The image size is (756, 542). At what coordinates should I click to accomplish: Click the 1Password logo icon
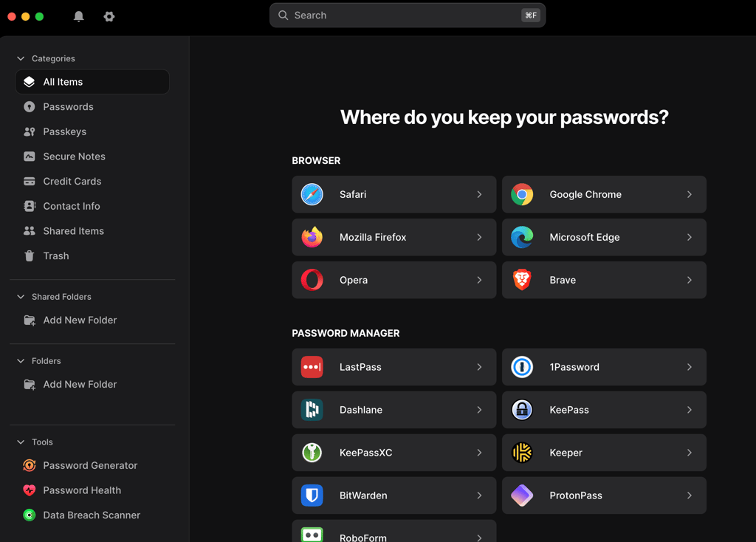[522, 367]
